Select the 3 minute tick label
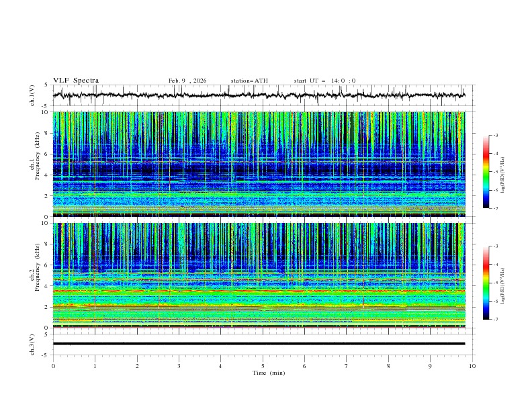 pyautogui.click(x=179, y=366)
